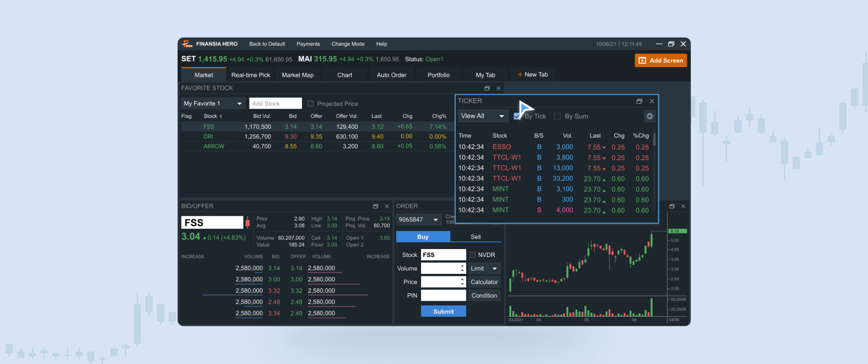This screenshot has height=364, width=868.
Task: Click the offer price 2.49 in Bid/Offer
Action: point(296,313)
